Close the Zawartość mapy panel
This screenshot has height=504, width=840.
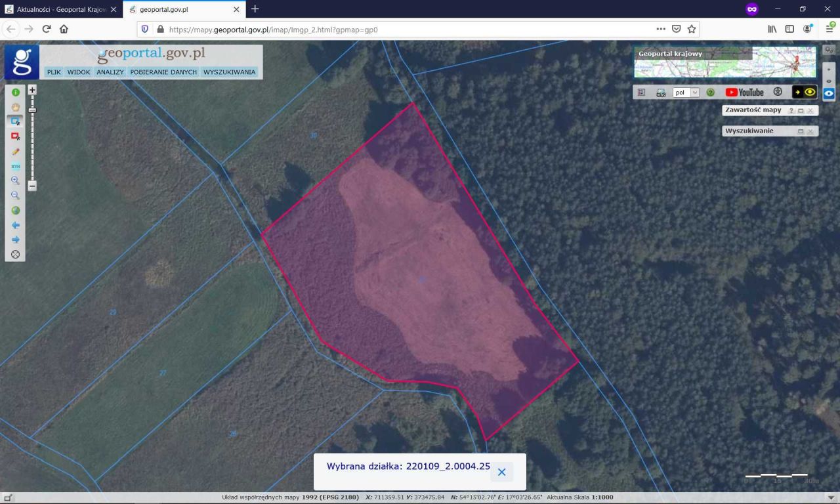click(810, 111)
